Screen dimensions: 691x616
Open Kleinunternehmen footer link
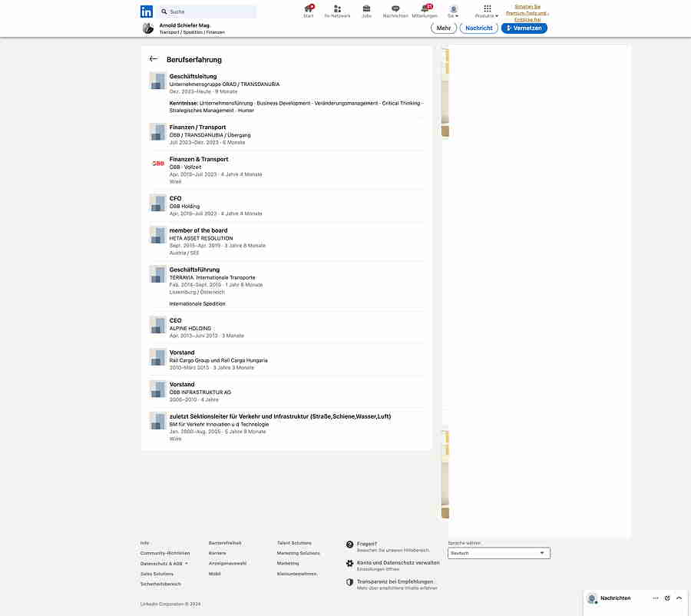tap(296, 574)
